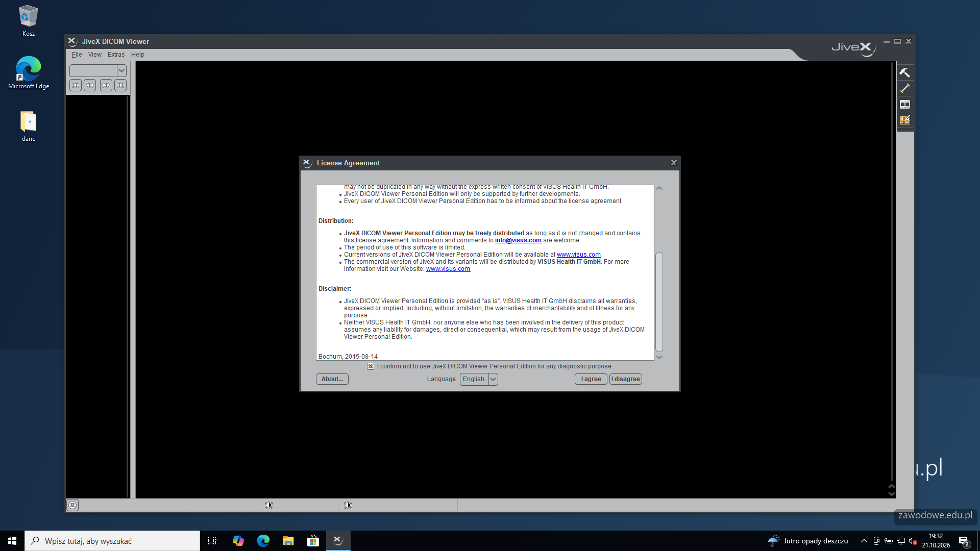This screenshot has height=551, width=980.
Task: Expand the series selector combo box arrow
Action: pos(121,70)
